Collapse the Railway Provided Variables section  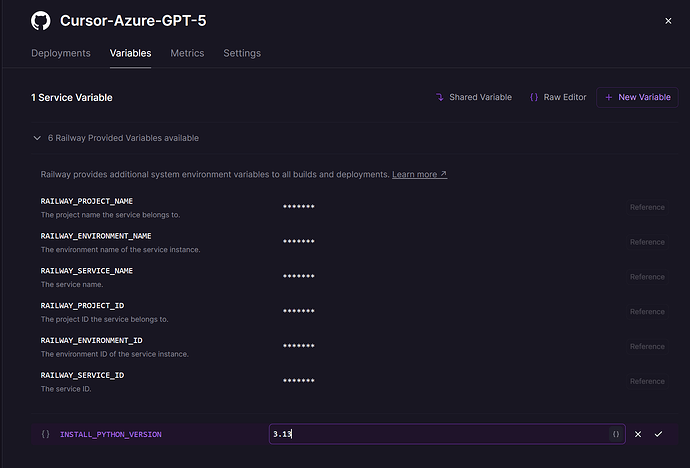(37, 138)
